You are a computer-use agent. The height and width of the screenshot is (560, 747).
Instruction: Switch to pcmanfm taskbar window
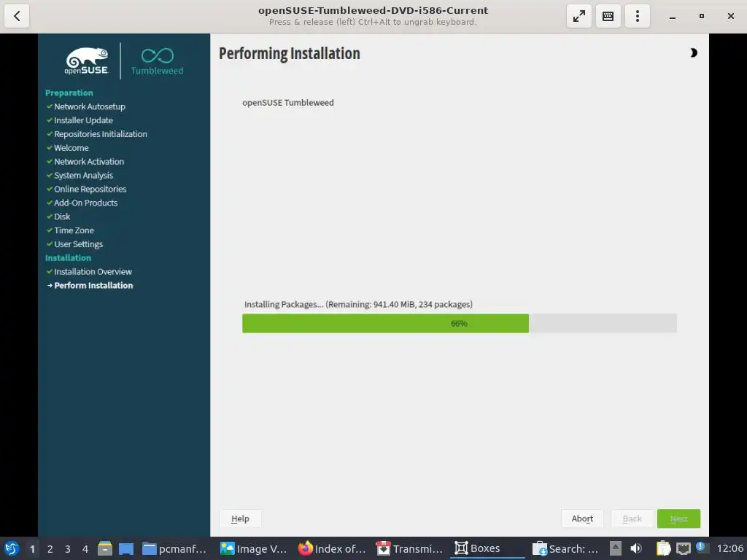175,548
